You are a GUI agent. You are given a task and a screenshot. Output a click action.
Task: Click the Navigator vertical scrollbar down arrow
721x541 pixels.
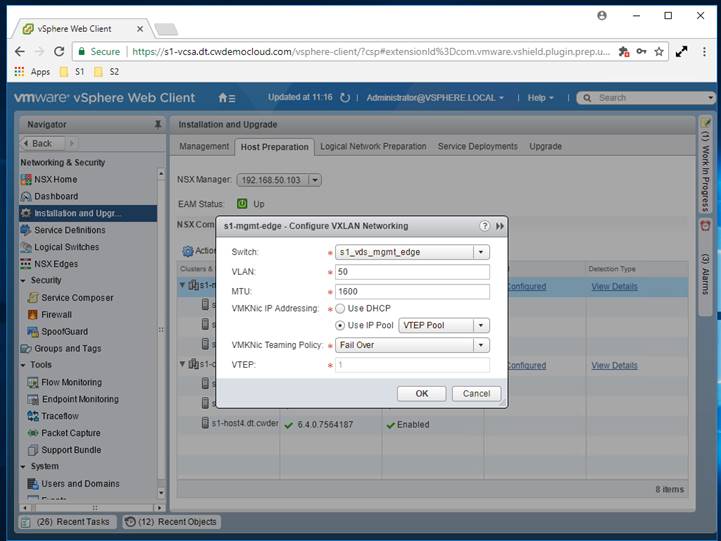(x=161, y=493)
